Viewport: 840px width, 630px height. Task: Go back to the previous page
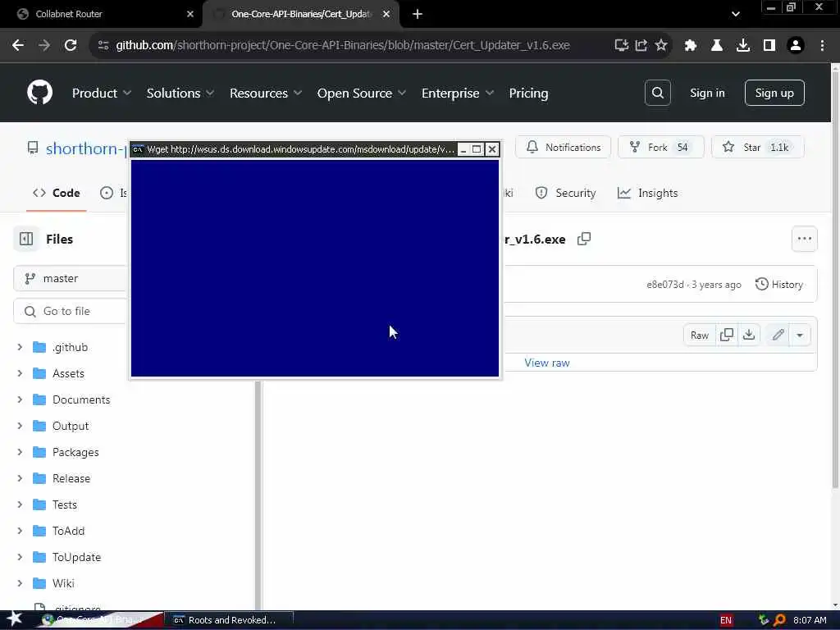pos(18,45)
